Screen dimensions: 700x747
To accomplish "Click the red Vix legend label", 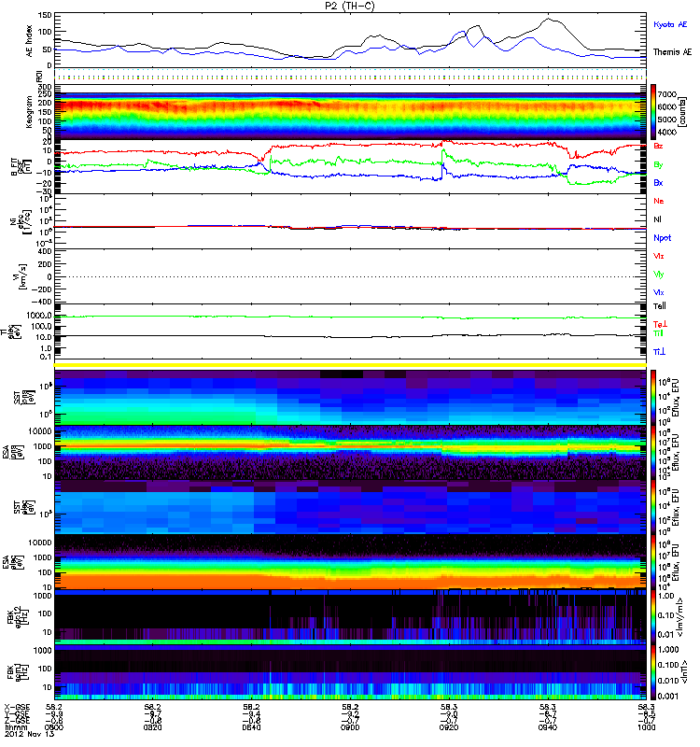I will tap(659, 256).
